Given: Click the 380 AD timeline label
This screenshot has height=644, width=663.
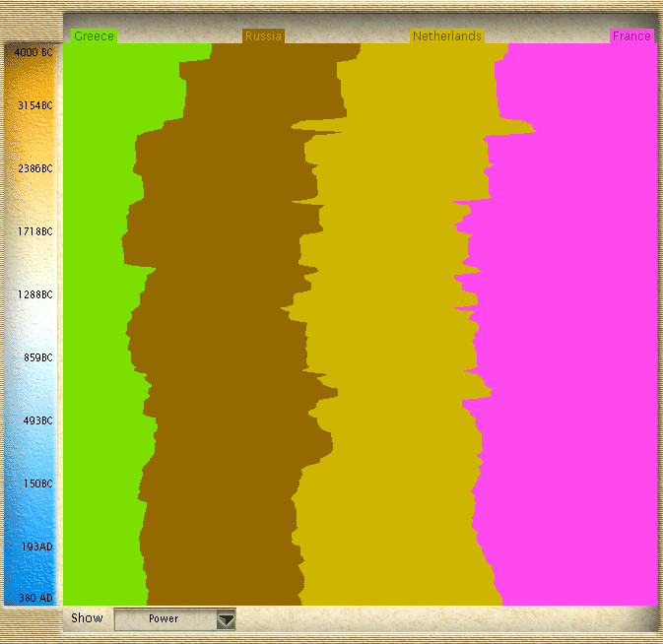Looking at the screenshot, I should tap(35, 598).
